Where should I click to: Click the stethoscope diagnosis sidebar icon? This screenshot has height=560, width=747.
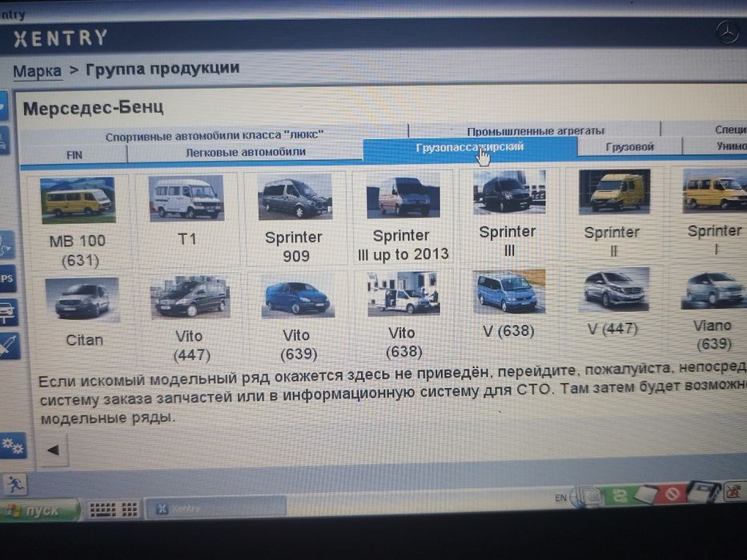[6, 246]
